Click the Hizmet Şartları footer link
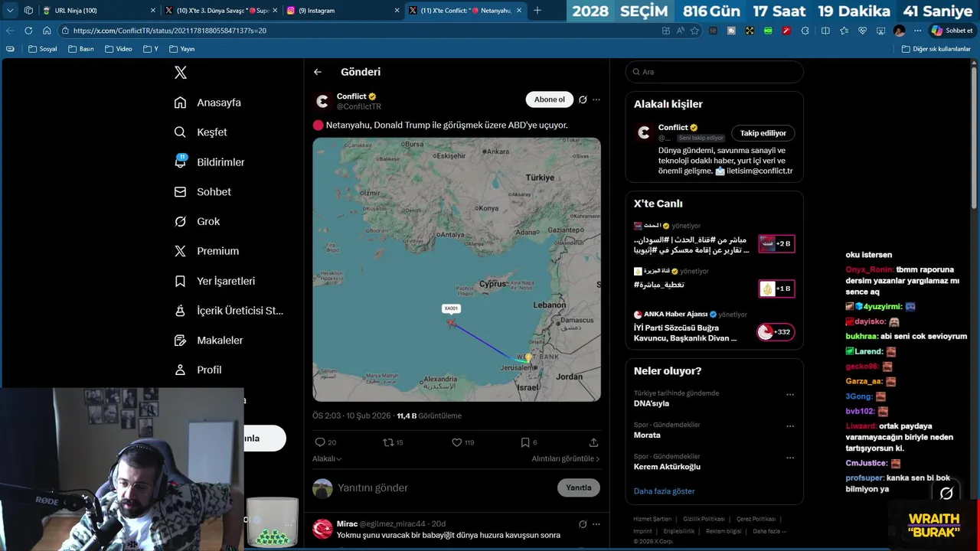 [652, 519]
